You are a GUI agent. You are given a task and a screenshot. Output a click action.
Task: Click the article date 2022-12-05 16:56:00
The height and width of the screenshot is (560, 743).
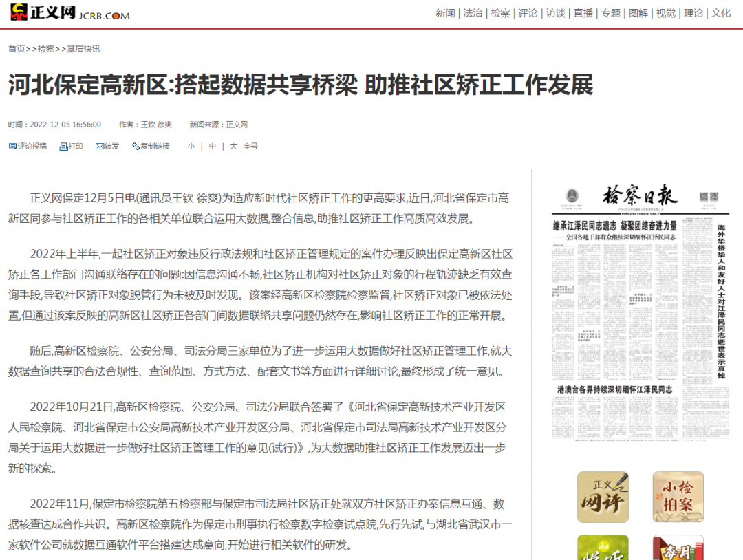click(65, 125)
